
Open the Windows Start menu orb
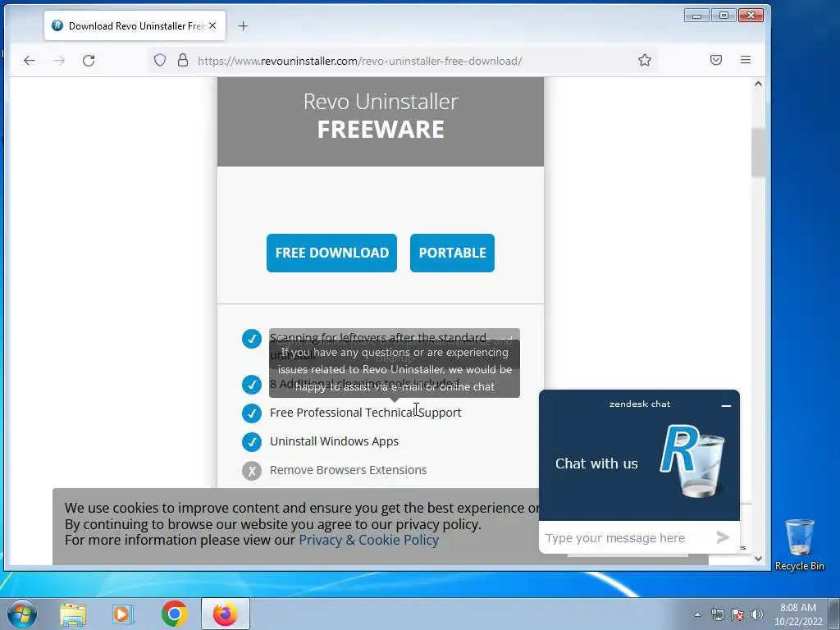tap(21, 614)
